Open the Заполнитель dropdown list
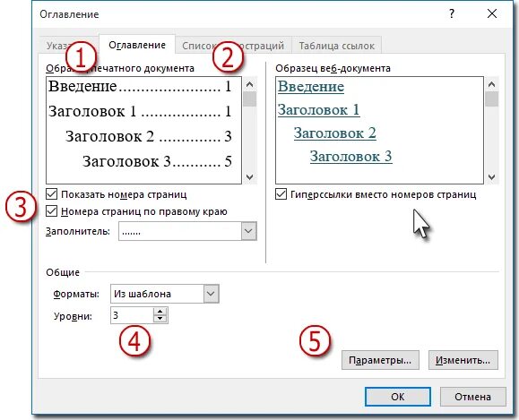Screen dimensions: 519x420 pos(249,231)
